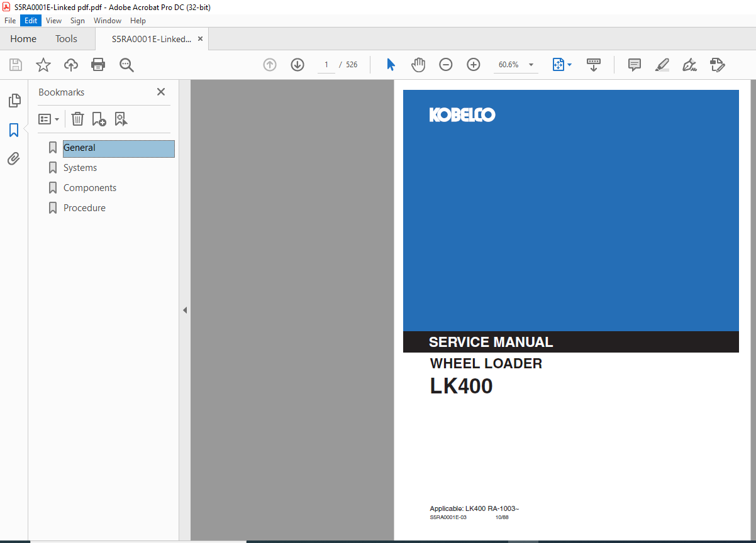The height and width of the screenshot is (543, 756).
Task: Enable scrolling mode icon
Action: pyautogui.click(x=594, y=65)
